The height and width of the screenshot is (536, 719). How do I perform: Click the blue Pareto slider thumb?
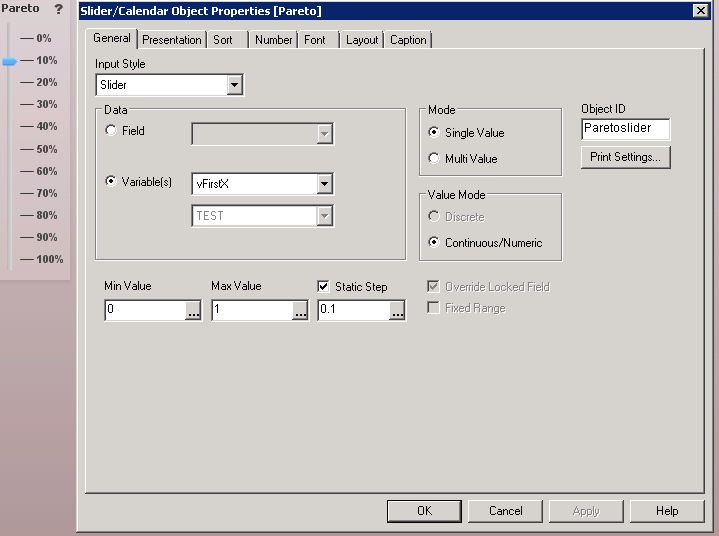click(x=9, y=61)
